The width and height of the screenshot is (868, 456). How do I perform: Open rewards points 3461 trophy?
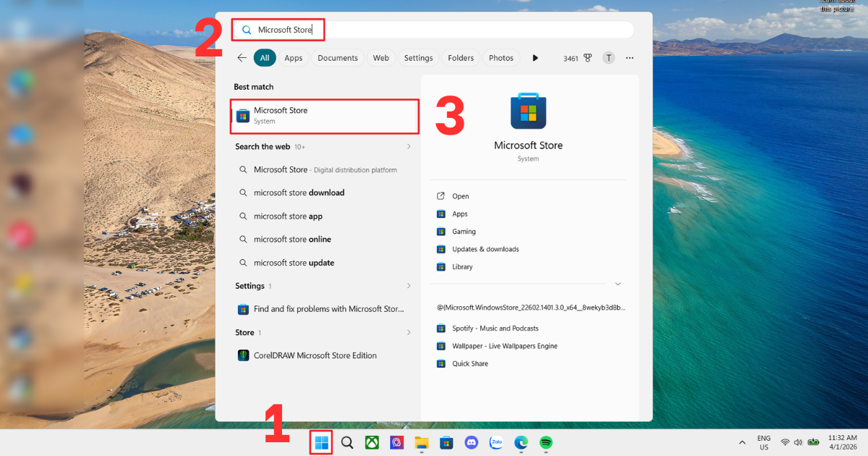tap(578, 59)
